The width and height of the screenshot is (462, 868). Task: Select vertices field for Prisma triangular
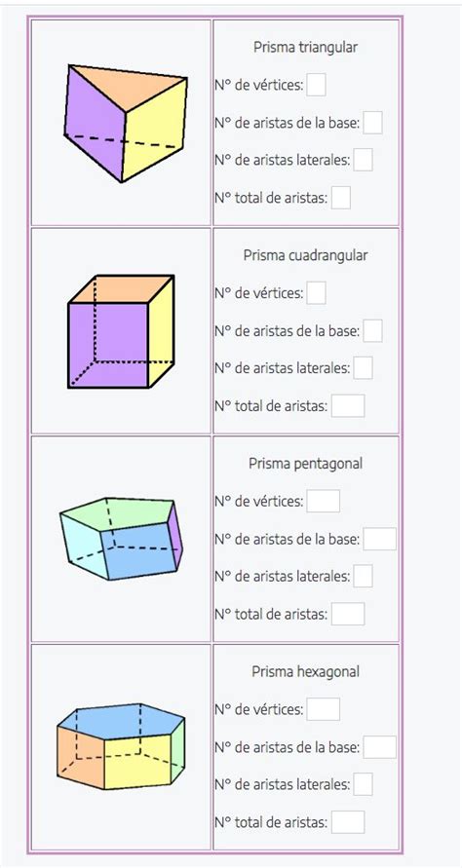coord(317,86)
